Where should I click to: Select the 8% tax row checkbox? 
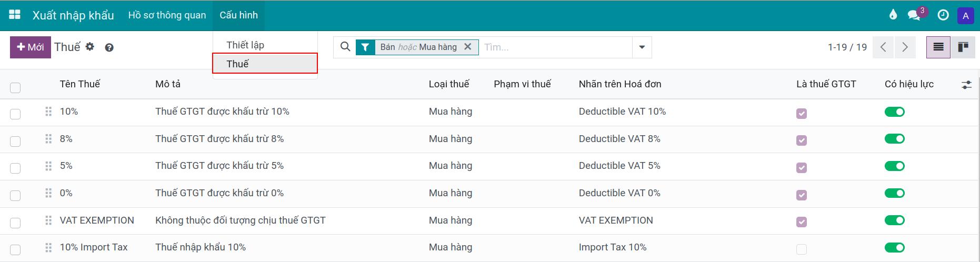pos(15,142)
